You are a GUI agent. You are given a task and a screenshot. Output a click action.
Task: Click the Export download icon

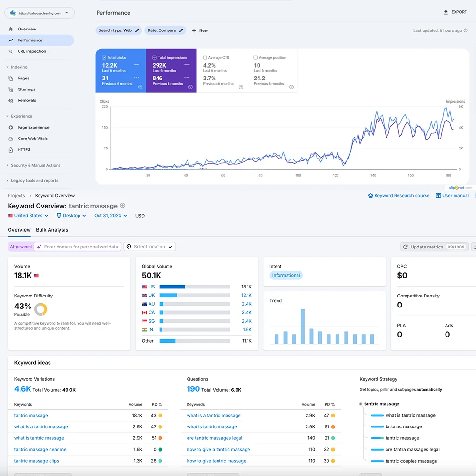click(446, 12)
